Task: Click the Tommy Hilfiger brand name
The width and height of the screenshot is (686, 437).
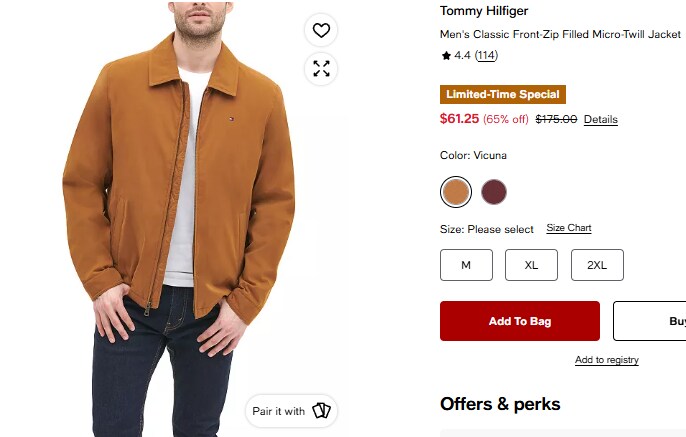Action: pyautogui.click(x=484, y=10)
